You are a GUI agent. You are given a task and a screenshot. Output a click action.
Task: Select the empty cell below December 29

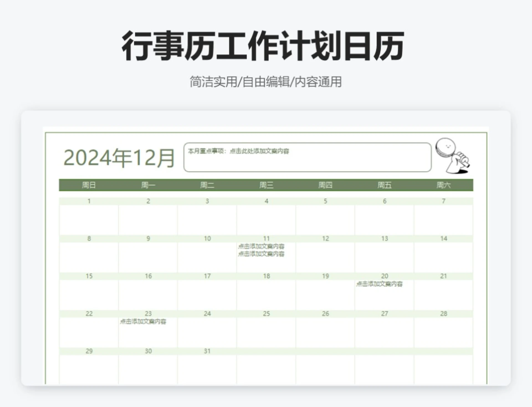(89, 368)
